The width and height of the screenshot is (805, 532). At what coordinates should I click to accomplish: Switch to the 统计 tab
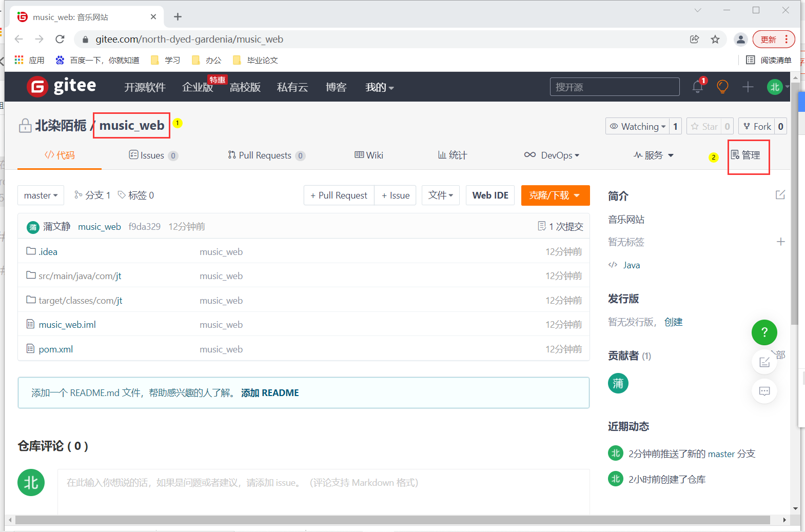click(x=453, y=155)
